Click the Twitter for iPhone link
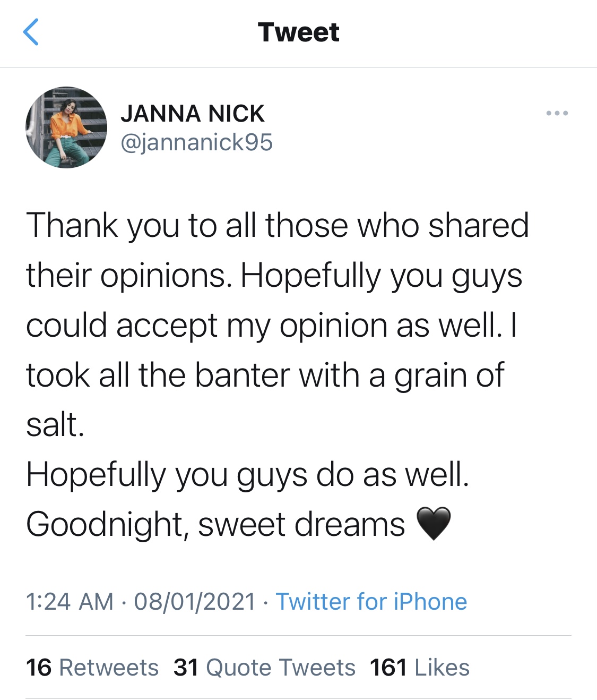597x700 pixels. 371,602
